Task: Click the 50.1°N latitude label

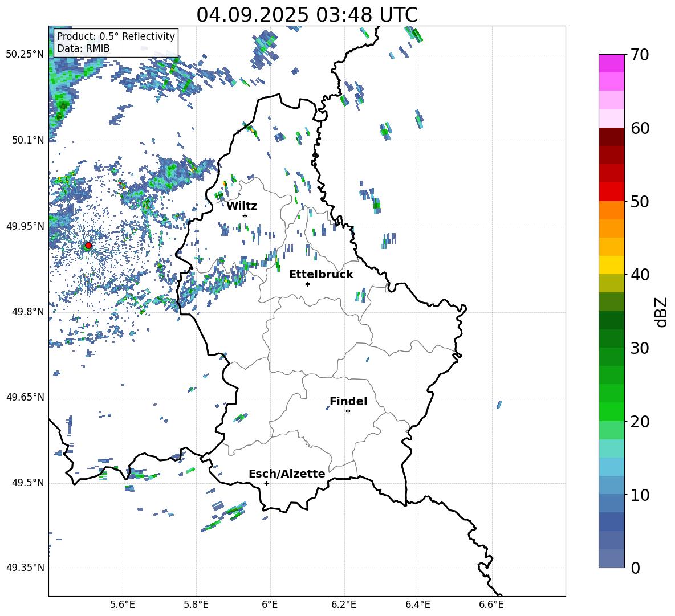Action: pyautogui.click(x=27, y=140)
